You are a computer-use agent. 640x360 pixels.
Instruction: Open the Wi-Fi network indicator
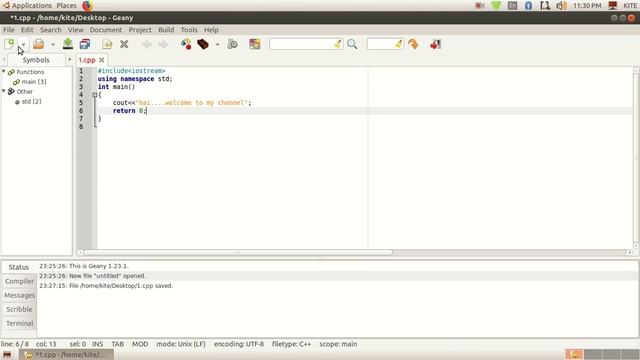[x=496, y=6]
